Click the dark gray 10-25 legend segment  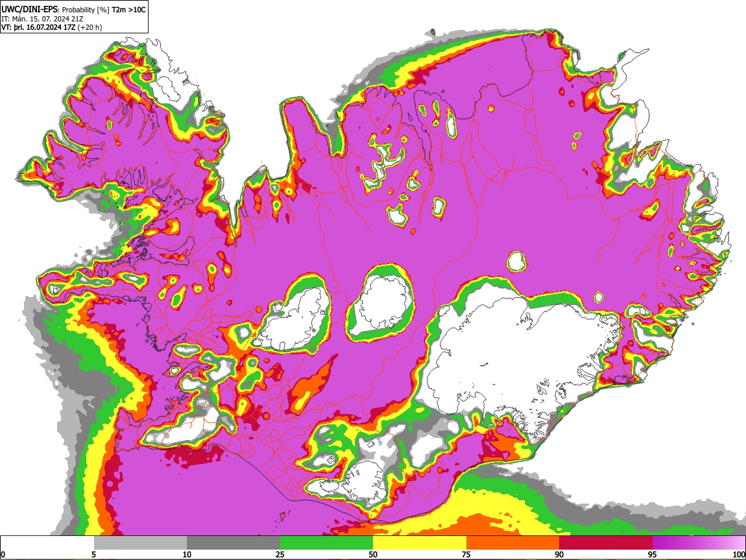234,542
